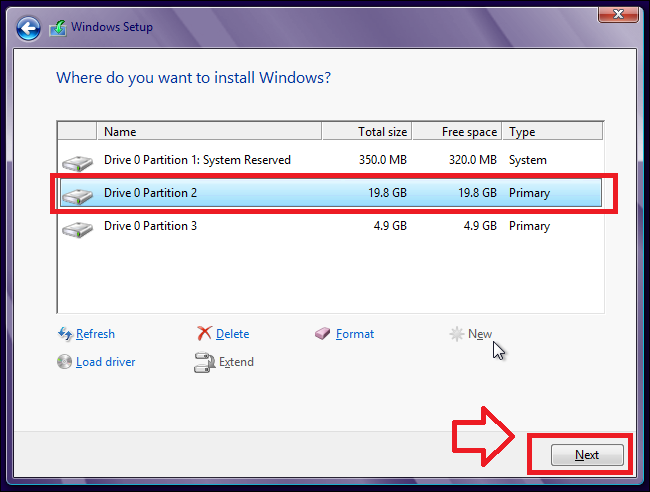Viewport: 650px width, 492px height.
Task: Select drive icon for Partition 3
Action: tap(76, 228)
